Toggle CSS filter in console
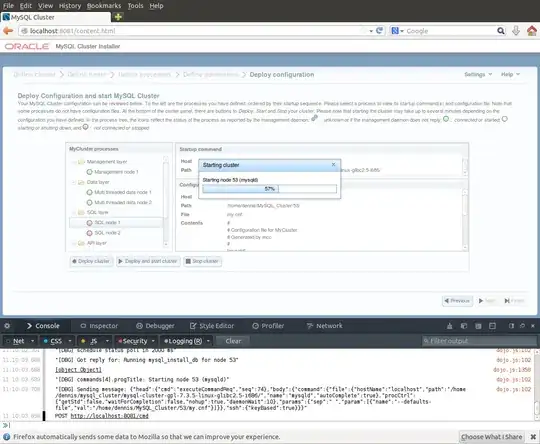Image resolution: width=540 pixels, height=444 pixels. [x=53, y=341]
